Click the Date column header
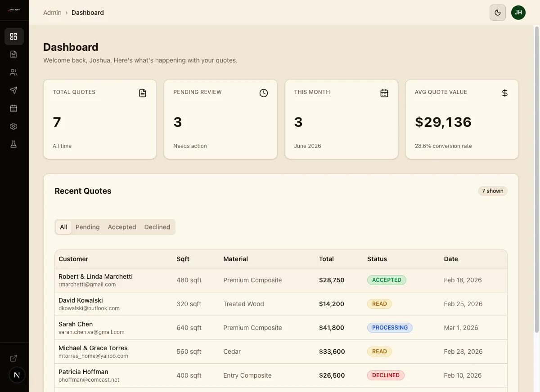Screen dimensions: 540x392 point(451,259)
